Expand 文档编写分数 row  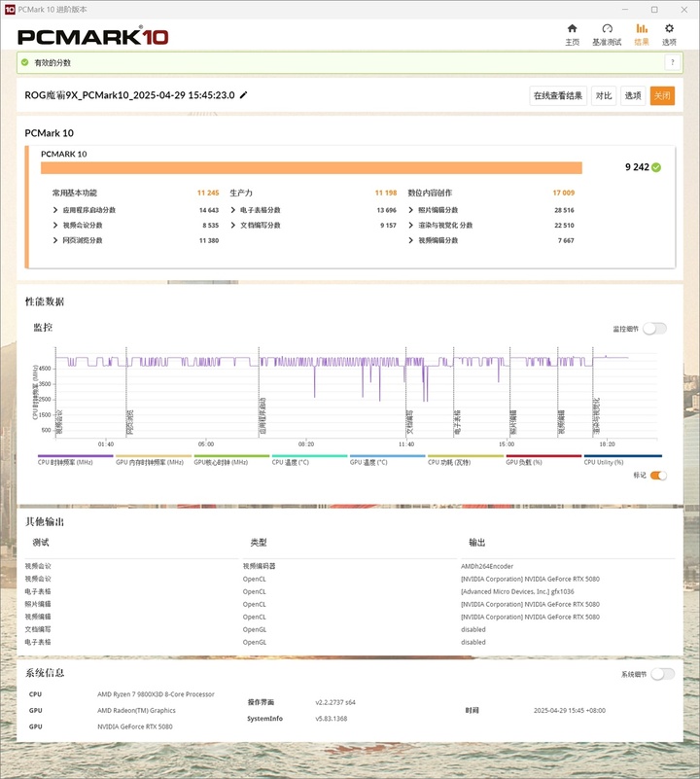click(233, 225)
